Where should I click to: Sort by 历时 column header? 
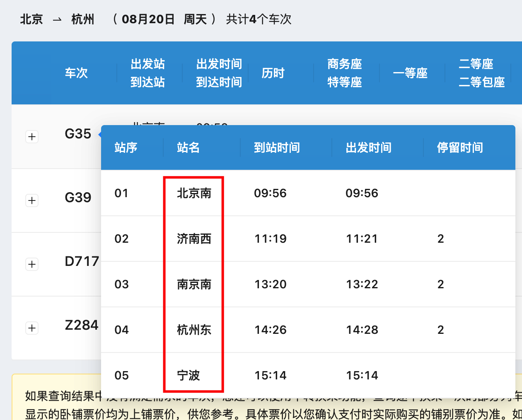(273, 73)
